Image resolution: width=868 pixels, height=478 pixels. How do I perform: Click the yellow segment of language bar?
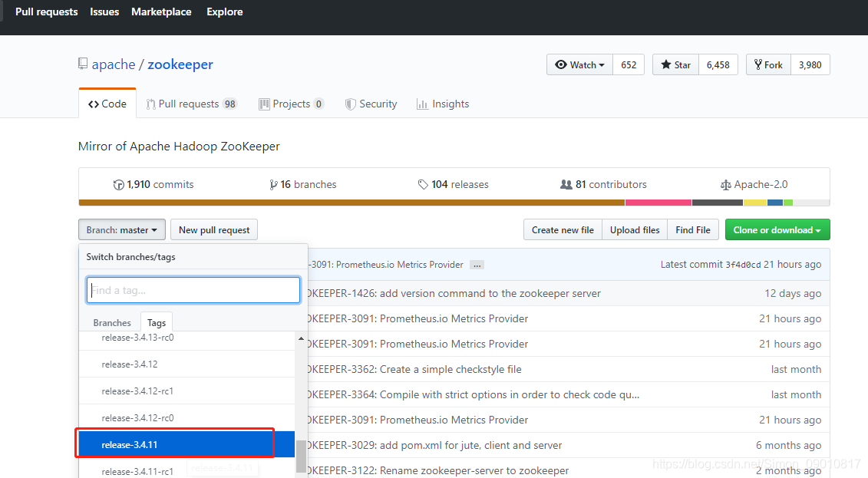coord(755,203)
